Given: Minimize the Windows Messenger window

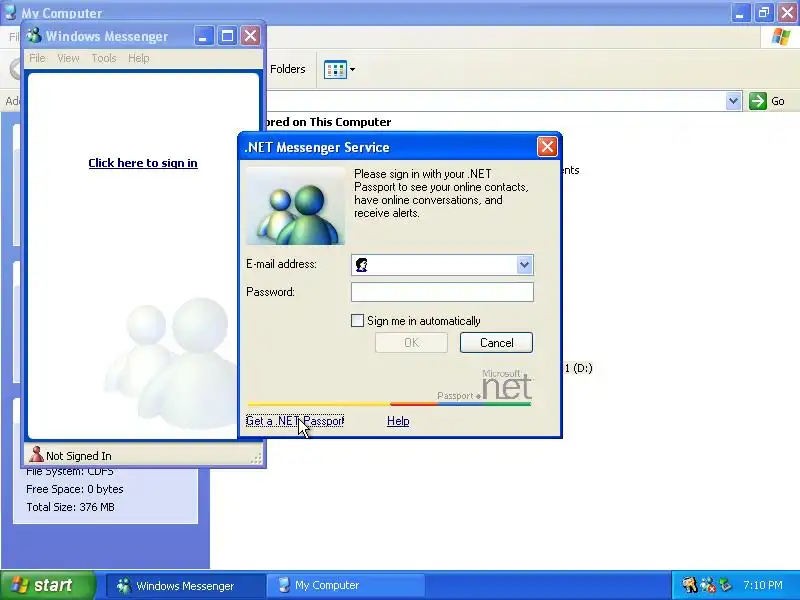Looking at the screenshot, I should [203, 36].
